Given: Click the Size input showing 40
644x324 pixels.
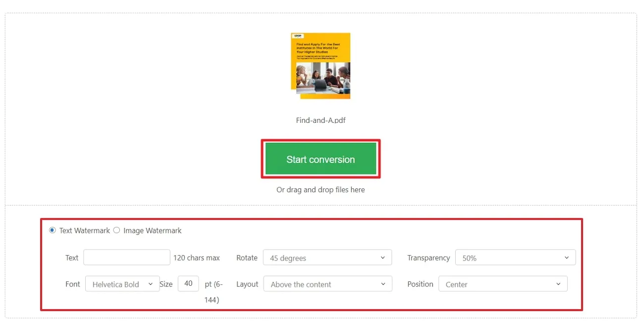Looking at the screenshot, I should 188,283.
